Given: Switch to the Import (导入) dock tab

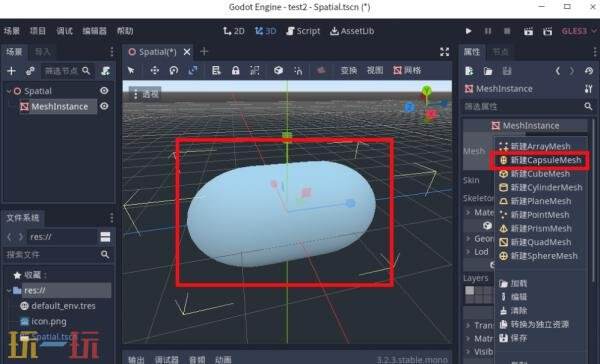Looking at the screenshot, I should click(42, 52).
